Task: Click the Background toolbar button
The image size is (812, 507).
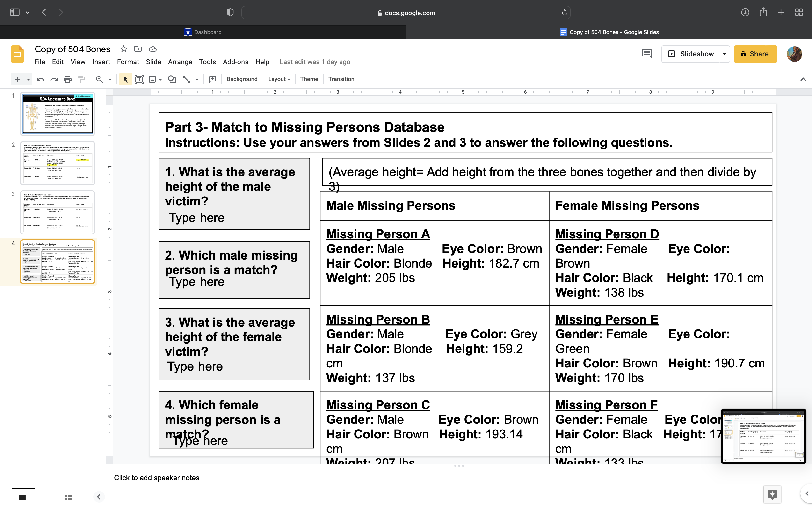Action: click(x=241, y=79)
